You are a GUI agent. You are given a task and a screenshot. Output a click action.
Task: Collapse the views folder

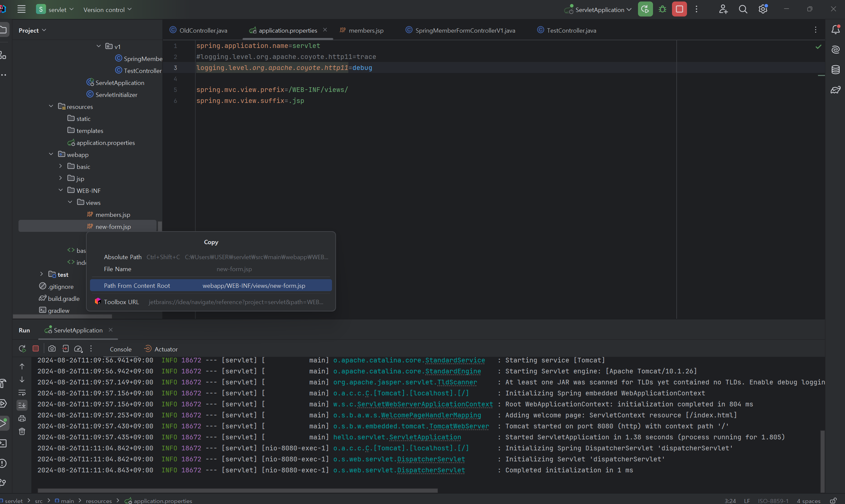[70, 202]
